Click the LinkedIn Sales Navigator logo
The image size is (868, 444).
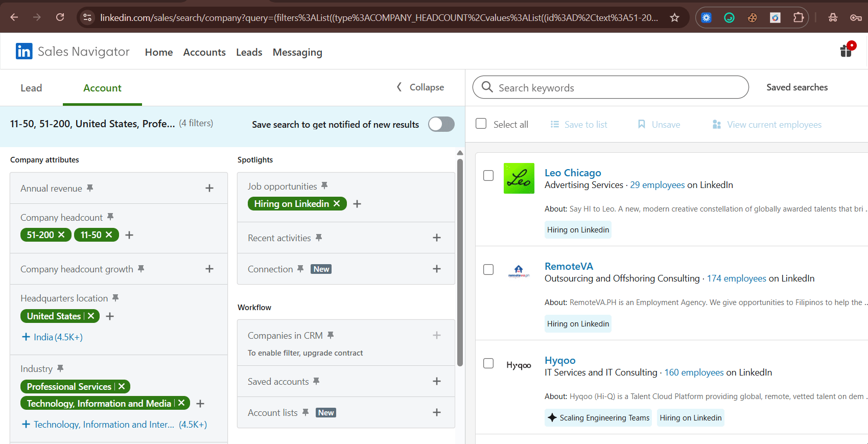click(x=73, y=52)
